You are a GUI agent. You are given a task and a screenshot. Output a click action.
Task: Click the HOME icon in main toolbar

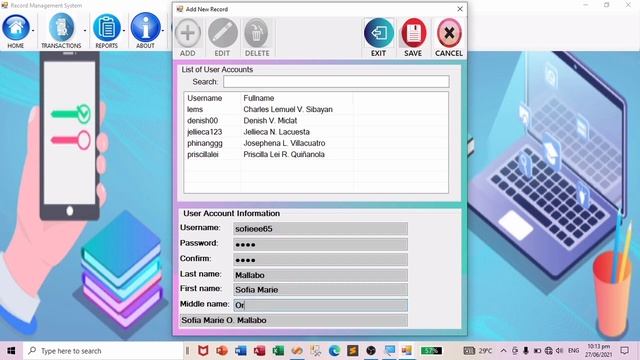(16, 27)
